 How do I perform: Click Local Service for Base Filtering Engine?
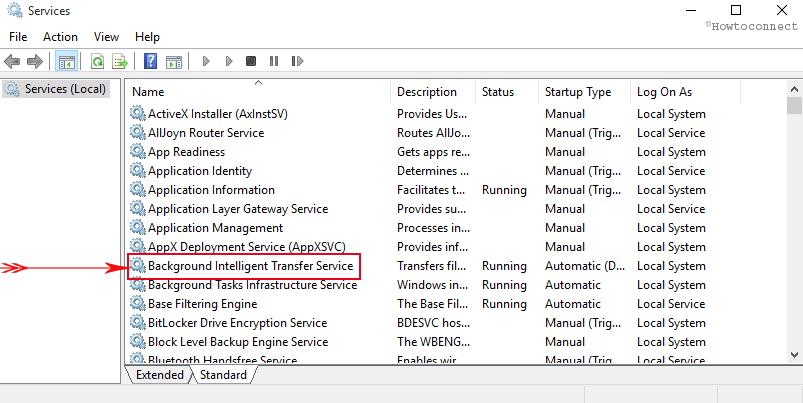[x=671, y=304]
